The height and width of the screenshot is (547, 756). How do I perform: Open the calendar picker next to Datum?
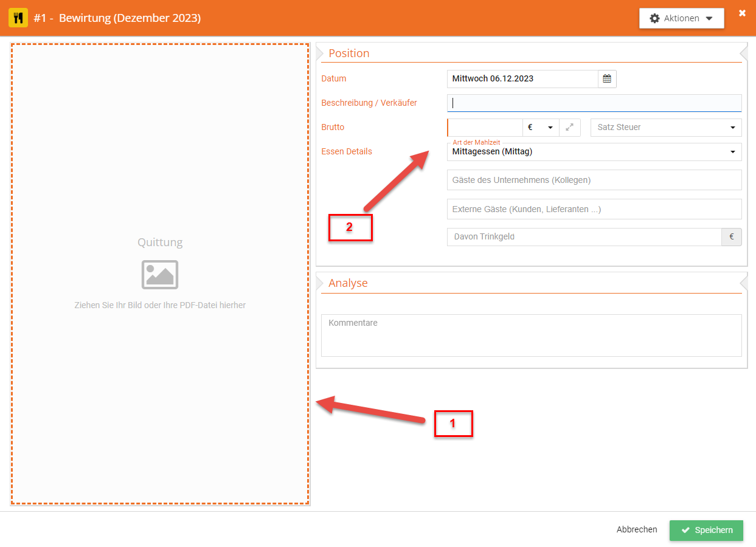click(x=606, y=79)
